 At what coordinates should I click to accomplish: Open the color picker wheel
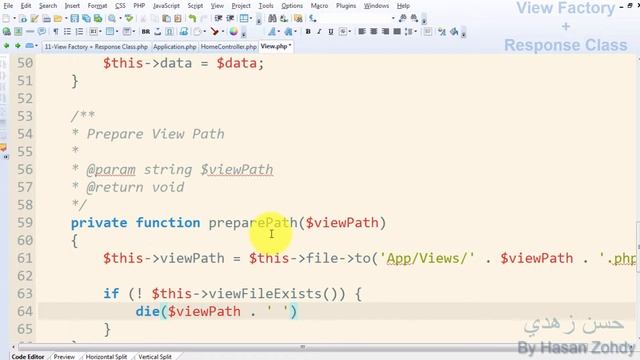click(234, 32)
